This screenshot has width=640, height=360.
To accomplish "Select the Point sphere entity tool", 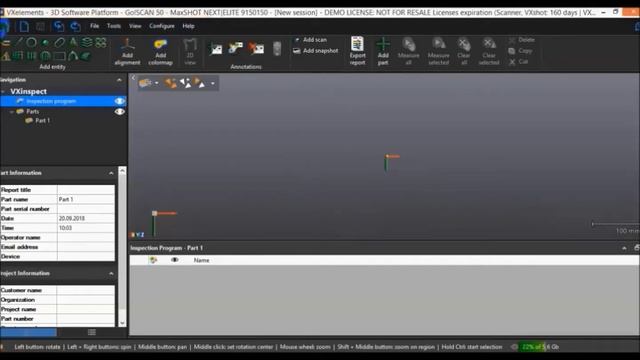I will tap(45, 42).
